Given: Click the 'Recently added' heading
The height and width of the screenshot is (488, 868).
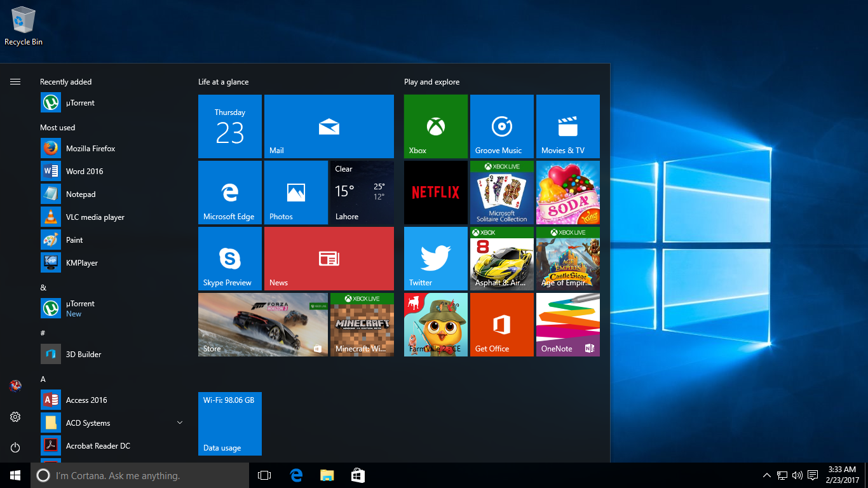Looking at the screenshot, I should pyautogui.click(x=65, y=82).
